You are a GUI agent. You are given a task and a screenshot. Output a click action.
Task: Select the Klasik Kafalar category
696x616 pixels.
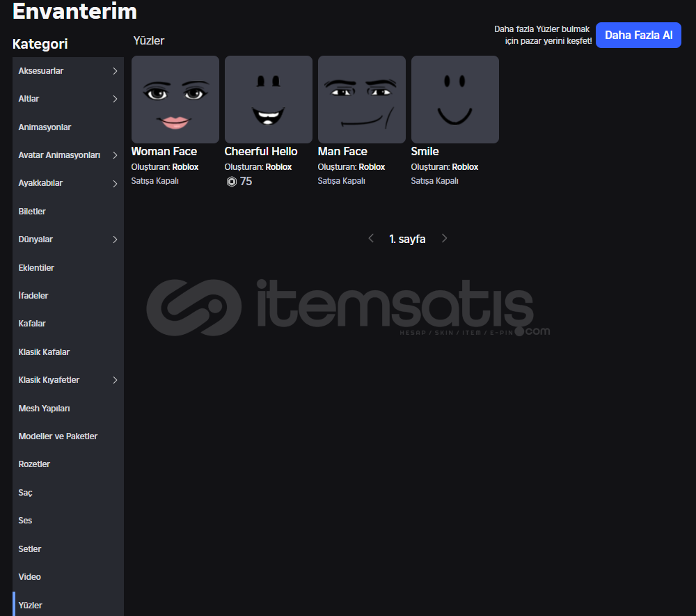point(68,352)
